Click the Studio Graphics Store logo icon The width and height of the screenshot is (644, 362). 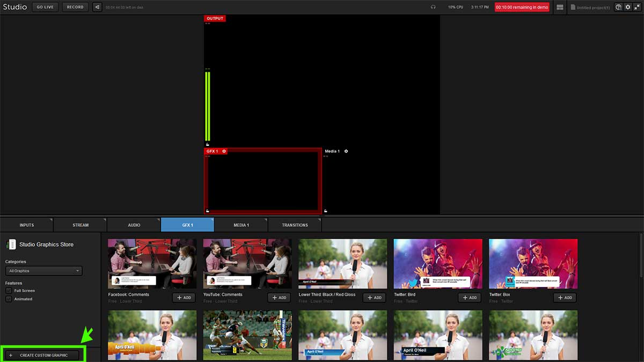click(x=11, y=245)
